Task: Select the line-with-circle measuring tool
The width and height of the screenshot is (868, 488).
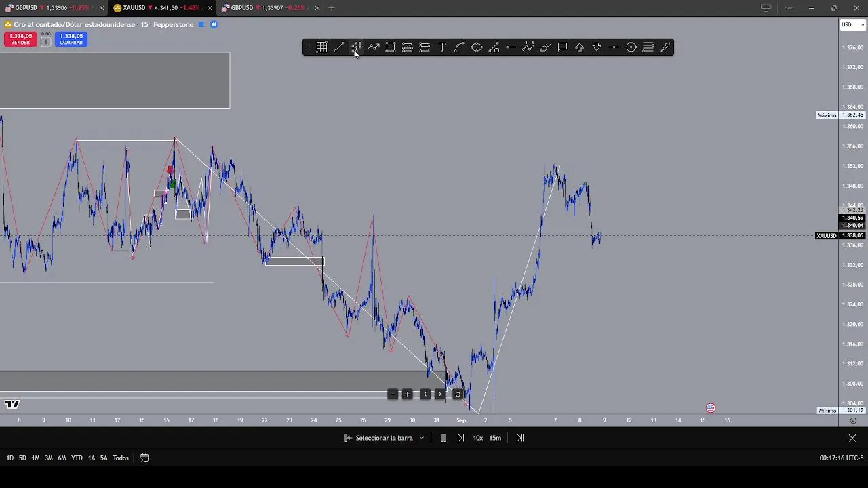Action: (x=494, y=47)
